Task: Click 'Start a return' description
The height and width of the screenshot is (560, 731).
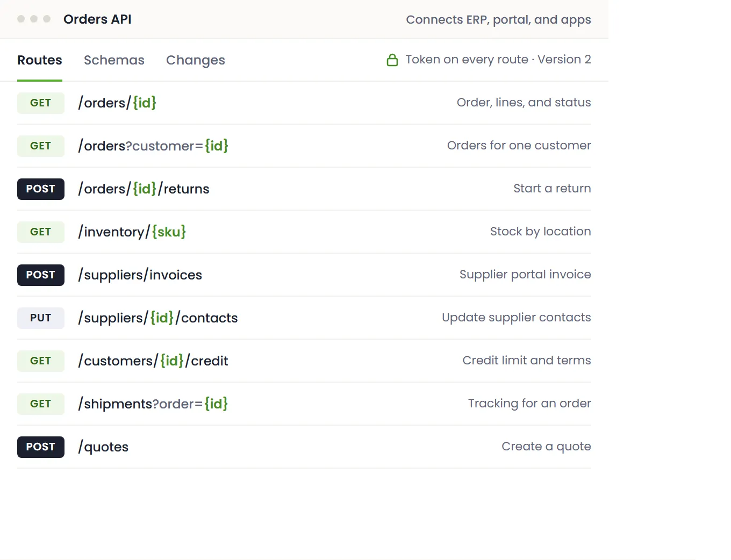Action: click(x=552, y=189)
